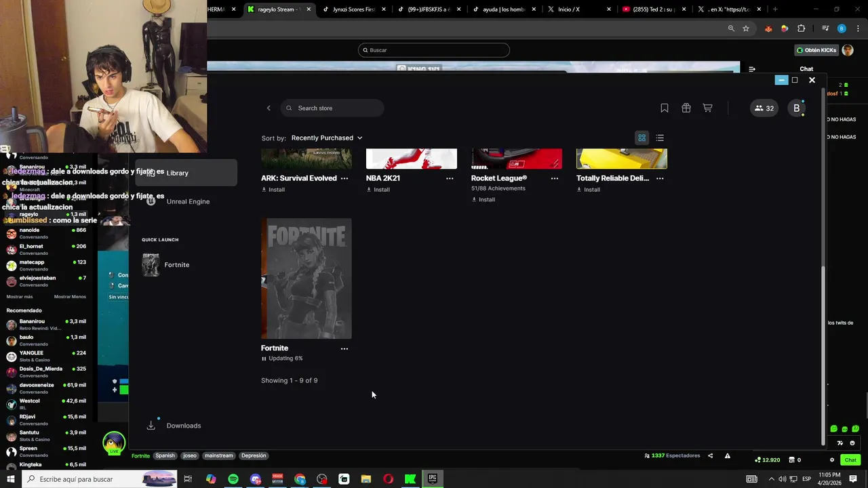Open Spotify from the taskbar

coord(233,479)
